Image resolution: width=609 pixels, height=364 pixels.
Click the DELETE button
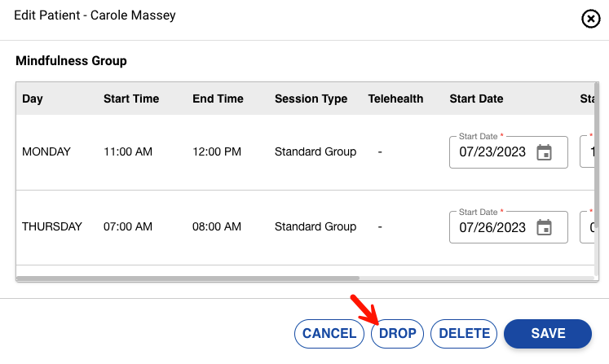[464, 333]
